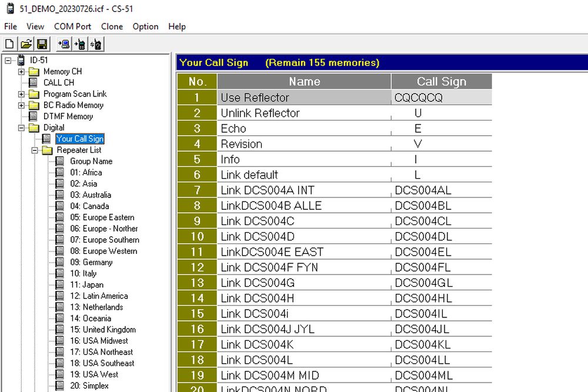Click the CQCQCQ call sign cell
Viewport: 588px width, 392px height.
tap(442, 98)
